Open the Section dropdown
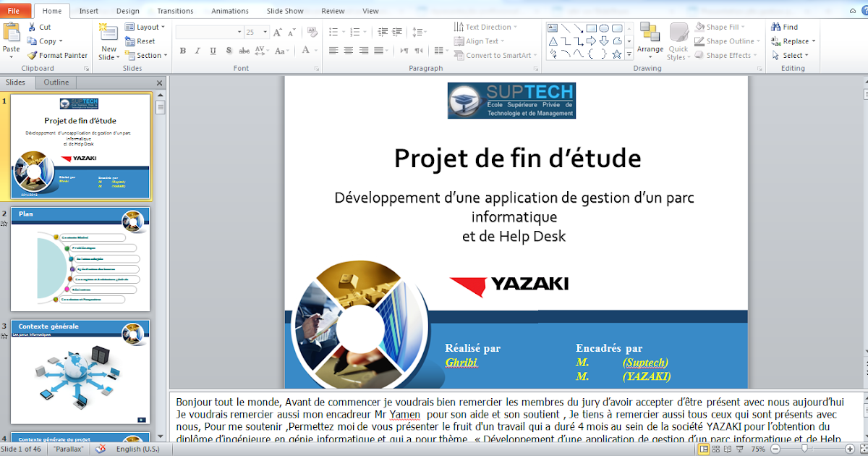Screen dimensions: 868x456 [147, 55]
